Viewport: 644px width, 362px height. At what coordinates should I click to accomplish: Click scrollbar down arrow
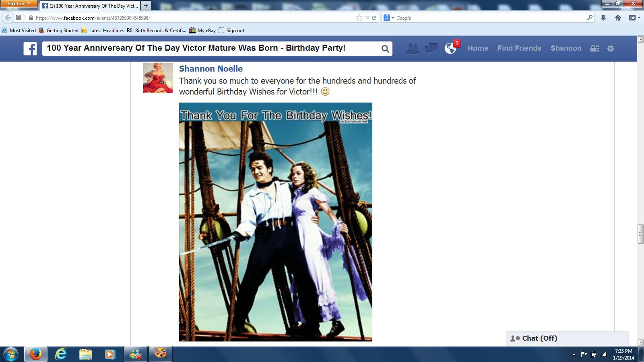coord(640,342)
